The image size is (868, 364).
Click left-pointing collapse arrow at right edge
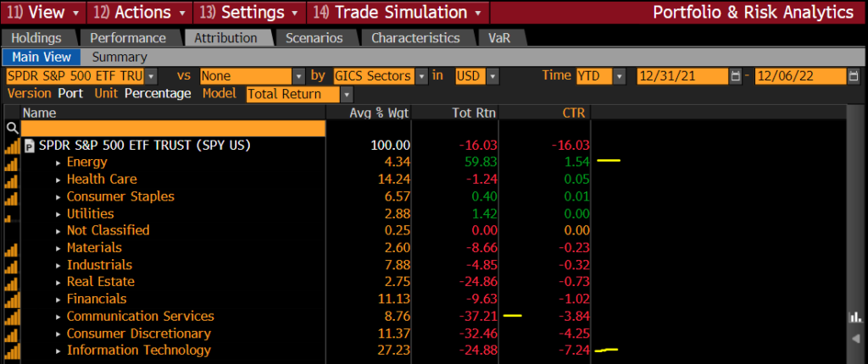pyautogui.click(x=856, y=338)
